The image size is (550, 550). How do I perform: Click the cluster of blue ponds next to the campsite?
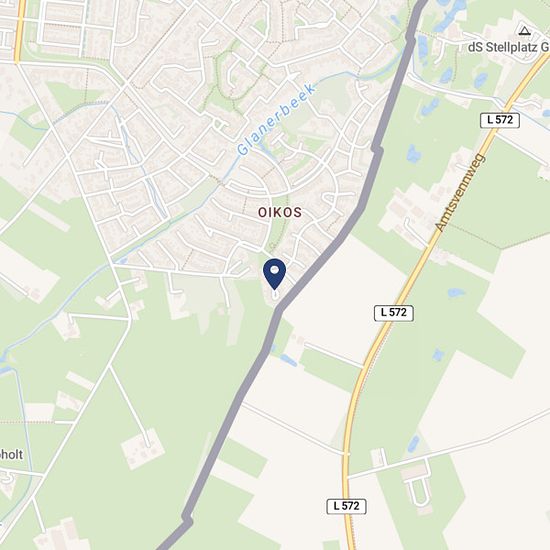[447, 14]
